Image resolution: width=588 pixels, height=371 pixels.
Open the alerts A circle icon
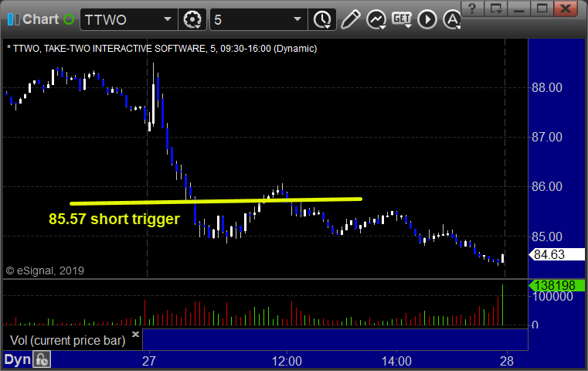[x=451, y=19]
